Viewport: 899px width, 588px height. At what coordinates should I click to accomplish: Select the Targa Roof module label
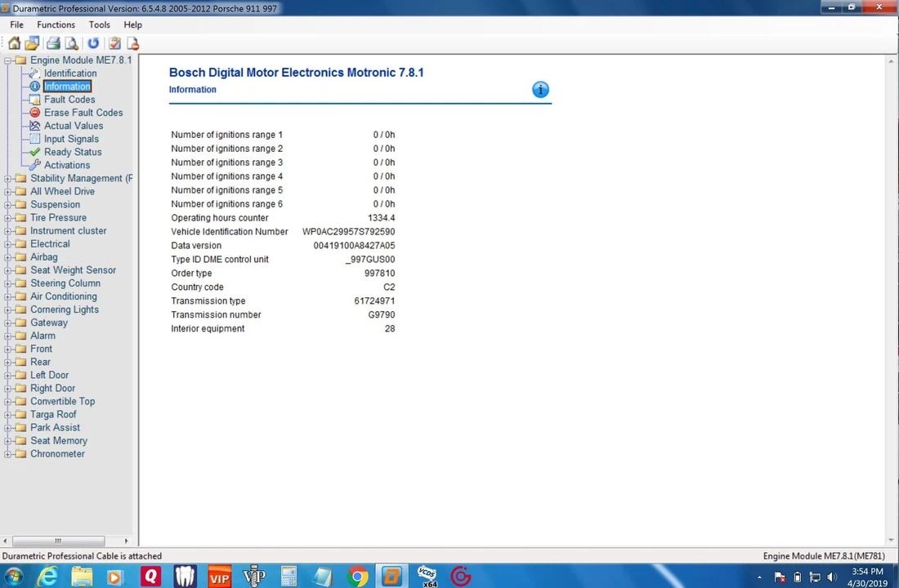tap(53, 414)
